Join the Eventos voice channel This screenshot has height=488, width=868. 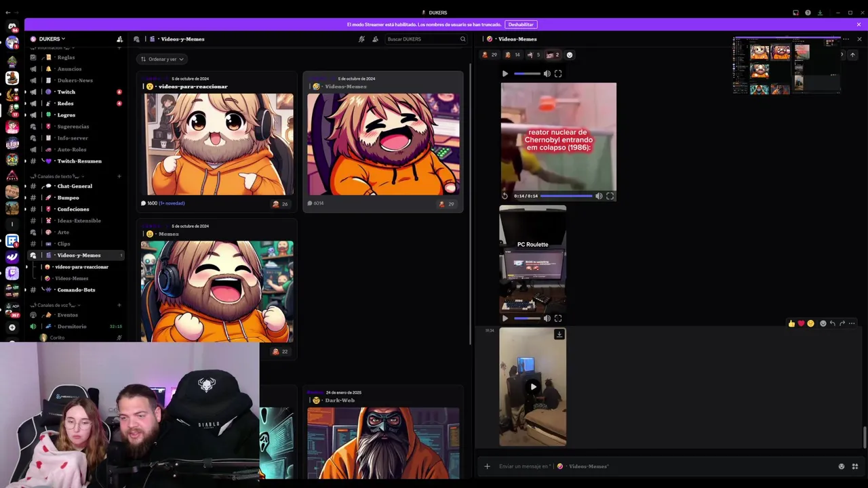67,315
